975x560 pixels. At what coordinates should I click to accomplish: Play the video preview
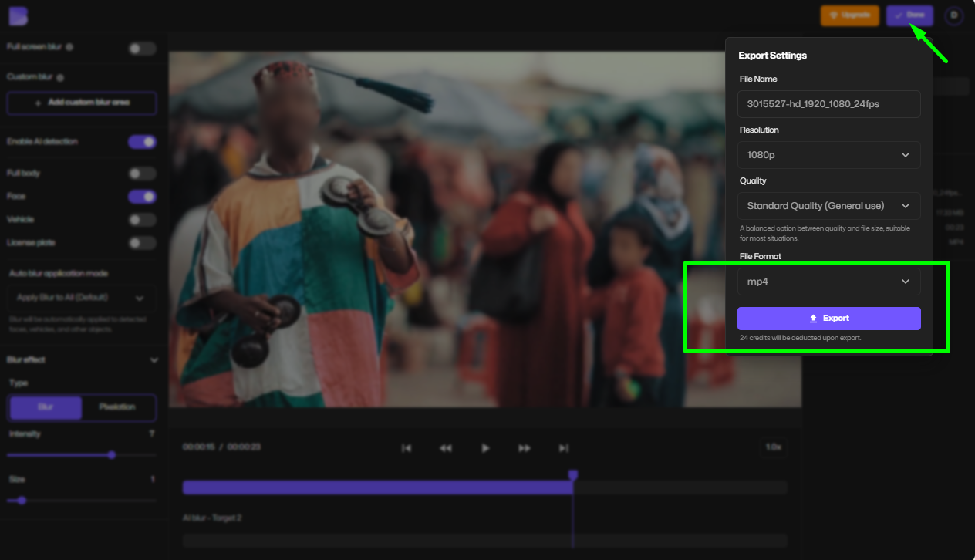coord(485,448)
